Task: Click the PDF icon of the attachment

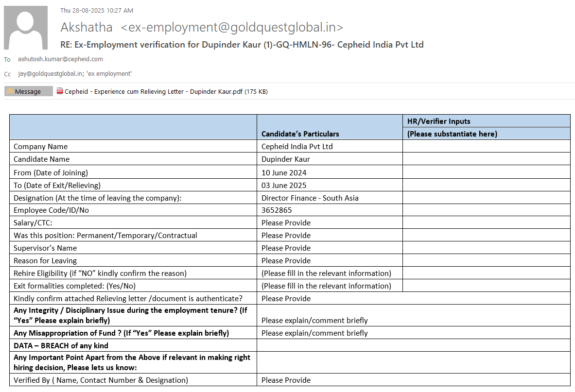Action: tap(60, 91)
